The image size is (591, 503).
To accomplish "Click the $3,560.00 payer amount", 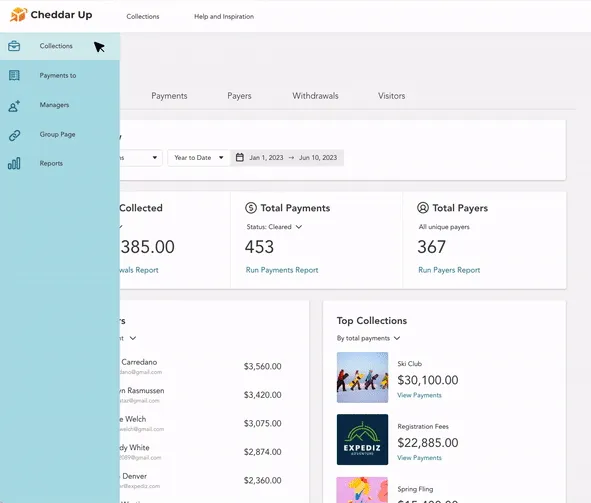I will [x=262, y=366].
